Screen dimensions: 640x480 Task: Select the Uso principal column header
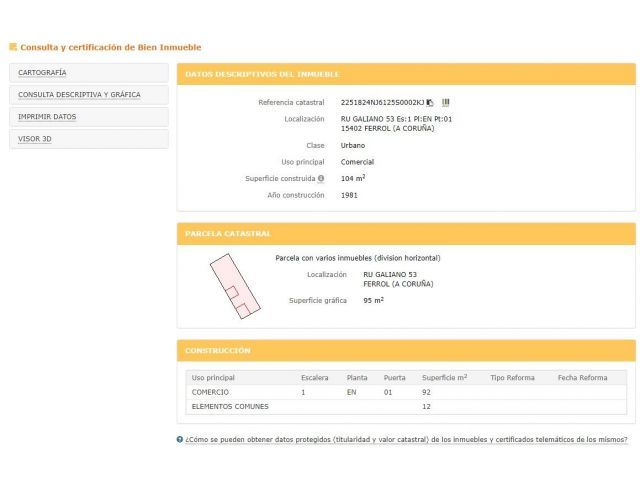click(213, 378)
